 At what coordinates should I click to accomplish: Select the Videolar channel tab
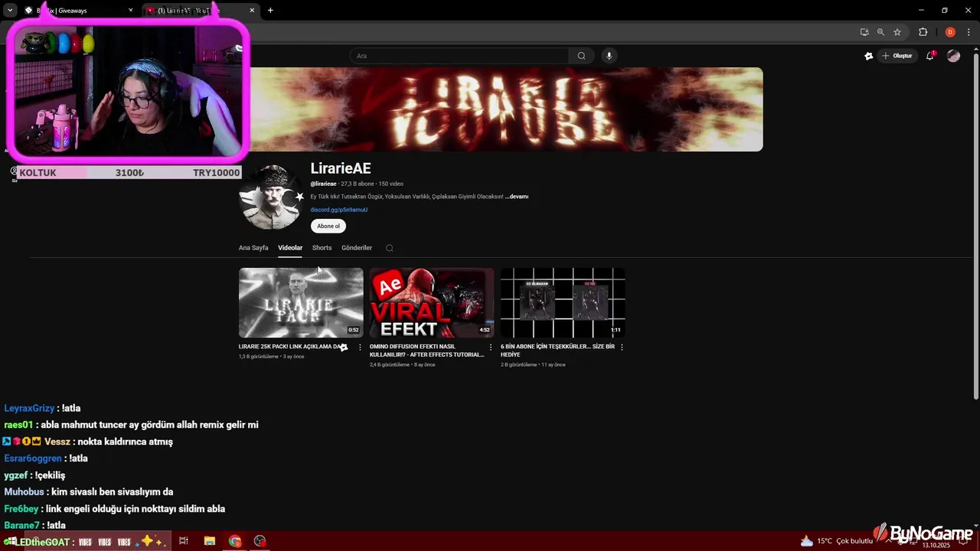[290, 248]
